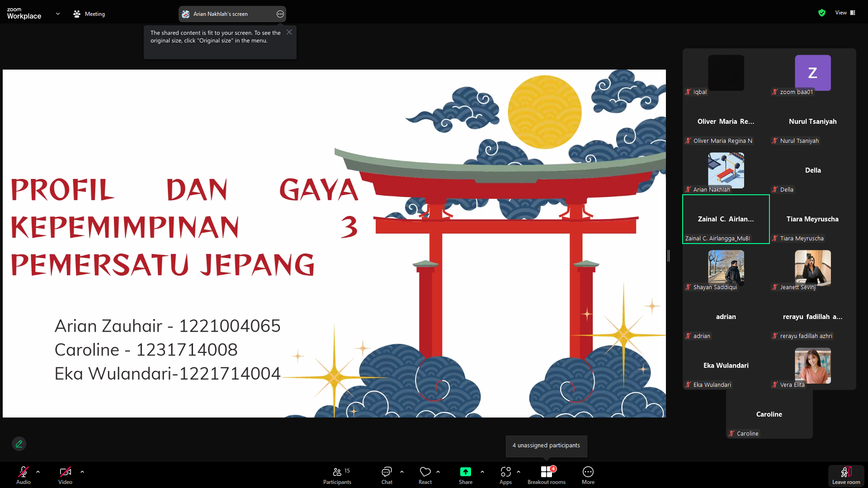868x488 pixels.
Task: Open Breakout rooms
Action: tap(547, 475)
